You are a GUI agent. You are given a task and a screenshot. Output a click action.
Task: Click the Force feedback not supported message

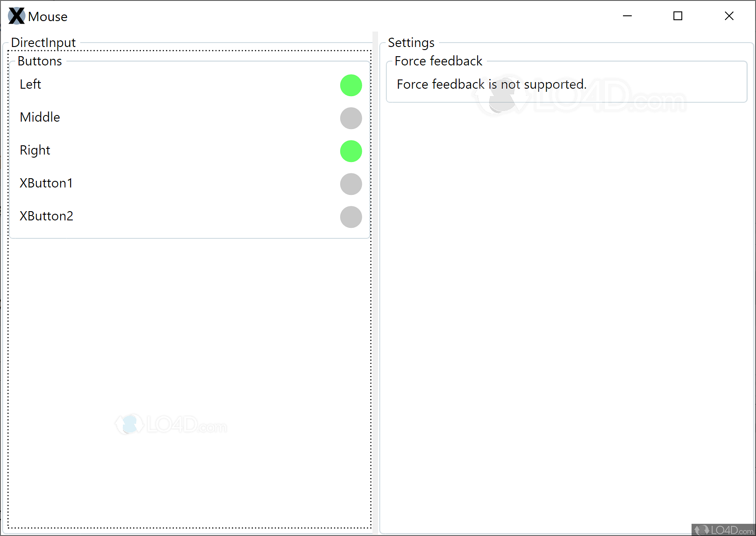491,84
